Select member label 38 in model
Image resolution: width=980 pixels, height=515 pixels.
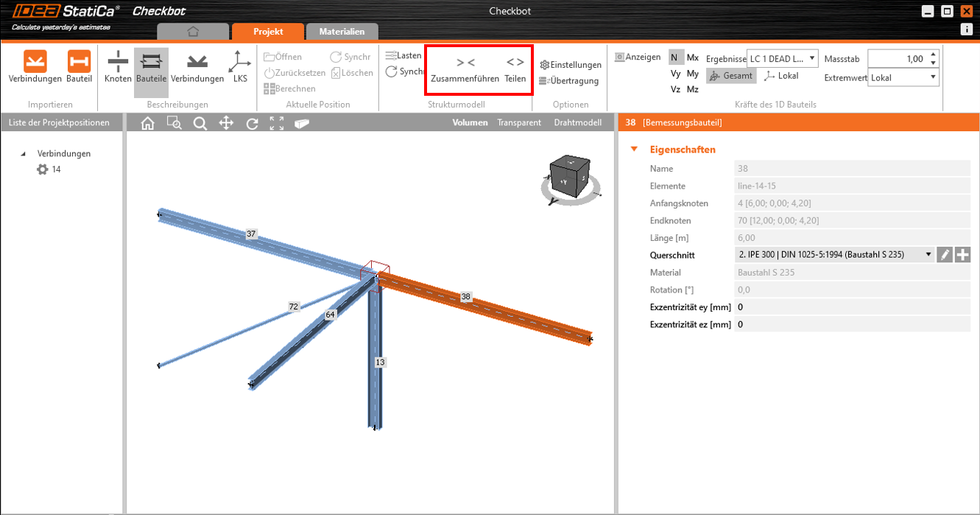pos(465,296)
